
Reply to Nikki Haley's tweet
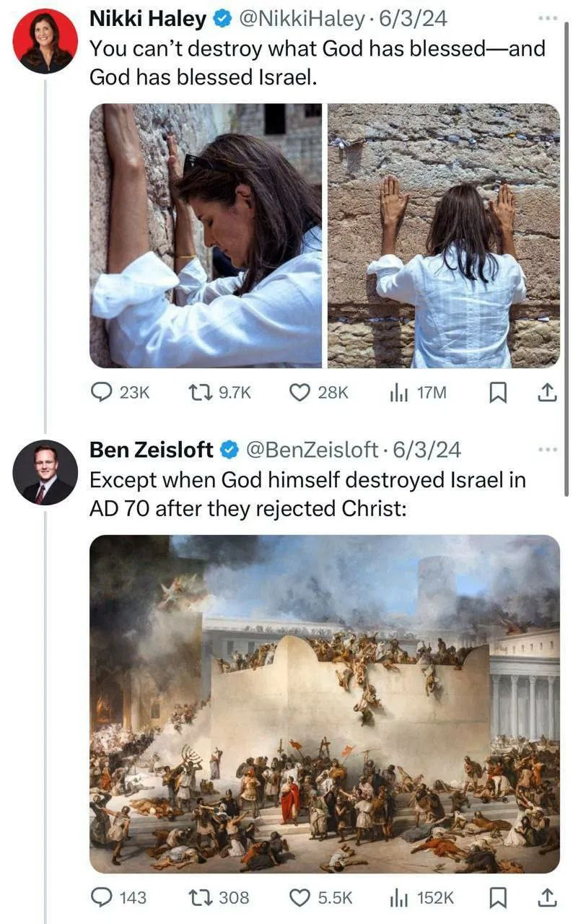pyautogui.click(x=102, y=392)
